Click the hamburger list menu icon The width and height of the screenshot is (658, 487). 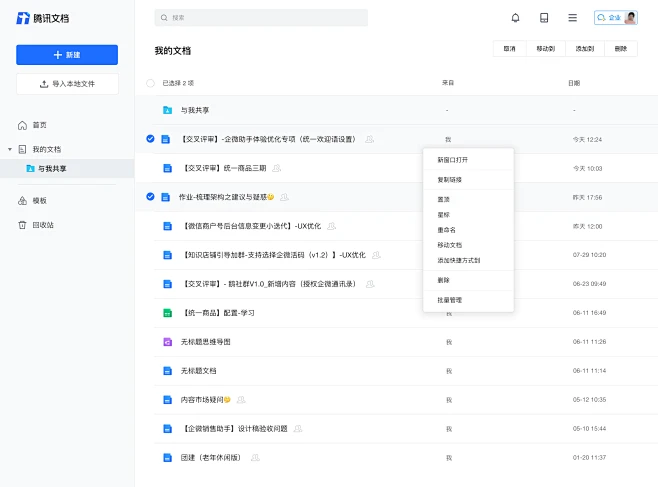click(x=572, y=18)
